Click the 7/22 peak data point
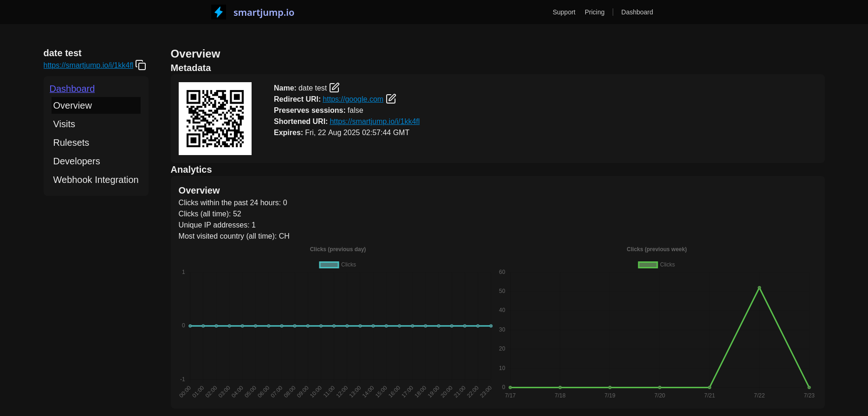This screenshot has width=868, height=416. coord(759,288)
